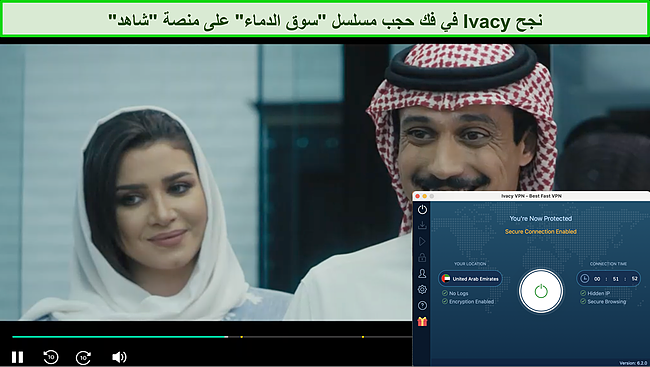The width and height of the screenshot is (650, 367).
Task: Click the You're Now Protected heading
Action: click(541, 218)
